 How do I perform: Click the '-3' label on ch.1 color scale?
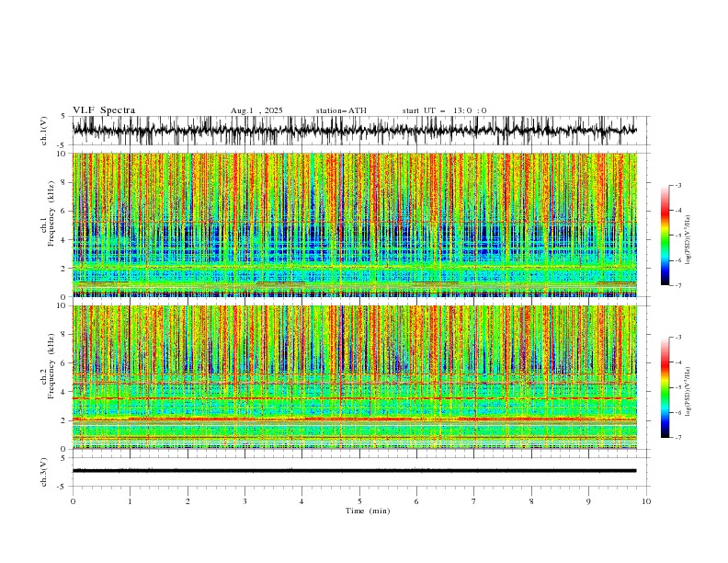(x=678, y=185)
